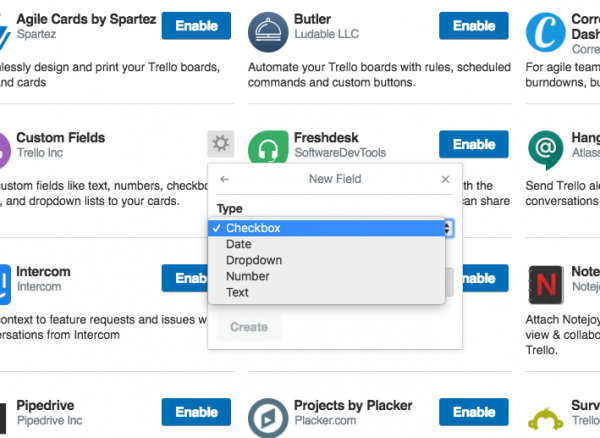Go back with New Field arrow

coord(225,179)
